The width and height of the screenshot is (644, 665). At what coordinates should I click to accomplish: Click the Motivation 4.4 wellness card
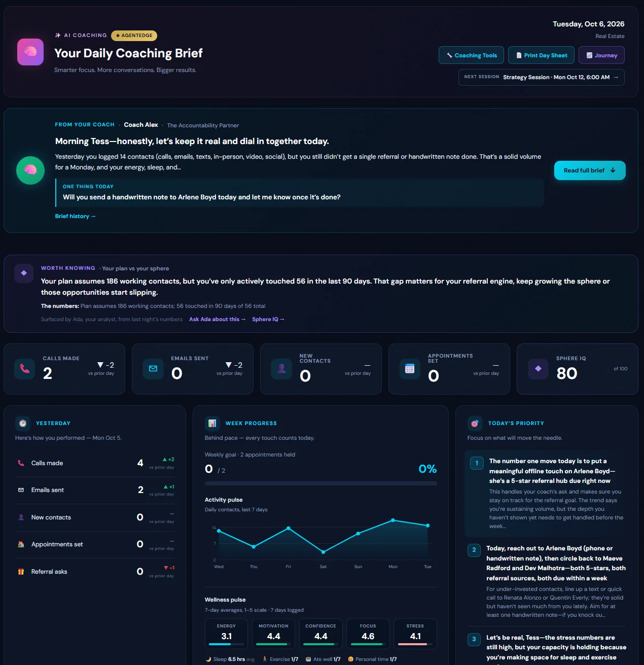(x=273, y=634)
